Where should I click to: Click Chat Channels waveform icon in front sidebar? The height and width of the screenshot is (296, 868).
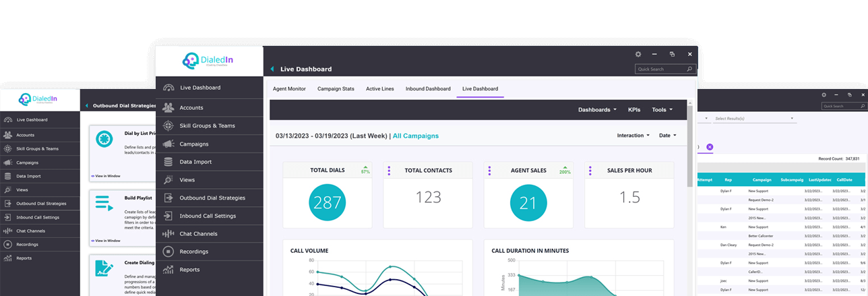(x=168, y=234)
